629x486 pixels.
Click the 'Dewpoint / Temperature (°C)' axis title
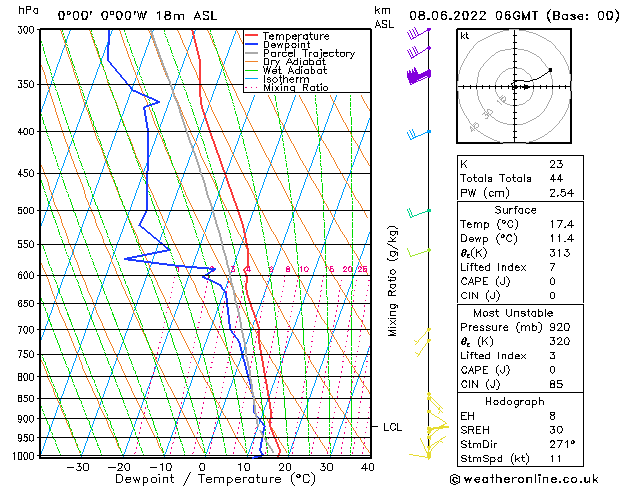pos(215,479)
